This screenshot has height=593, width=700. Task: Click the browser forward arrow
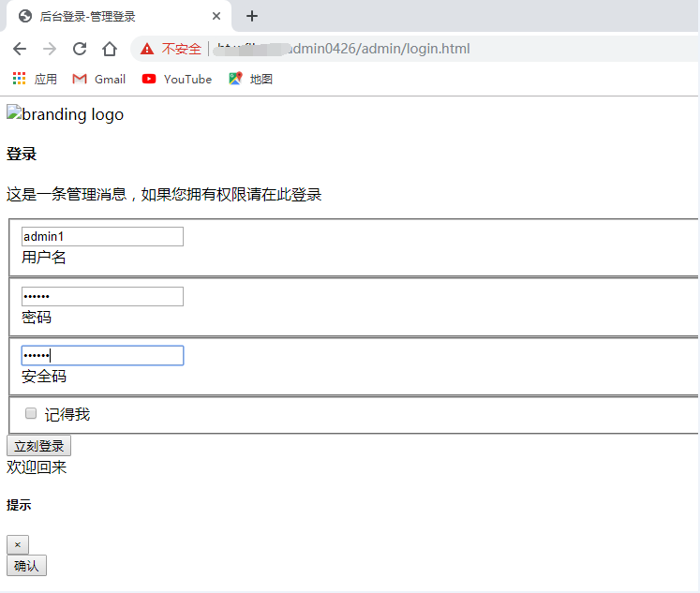coord(50,49)
